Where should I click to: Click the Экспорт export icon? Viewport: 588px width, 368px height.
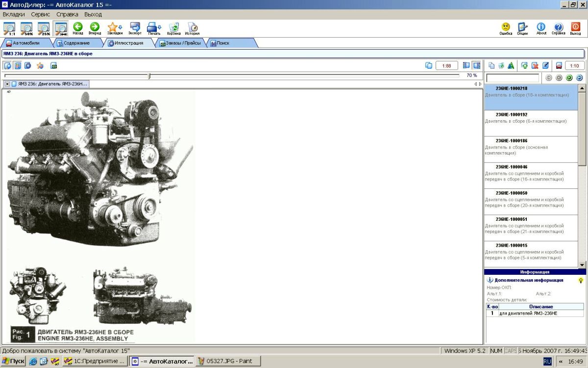click(135, 28)
